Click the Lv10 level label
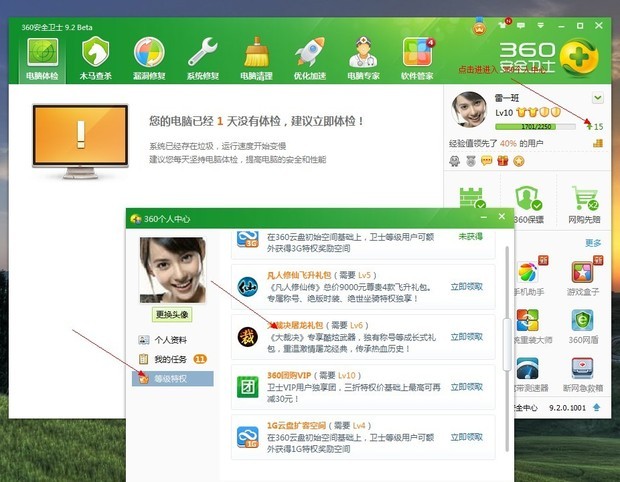Image resolution: width=620 pixels, height=482 pixels. (x=504, y=113)
